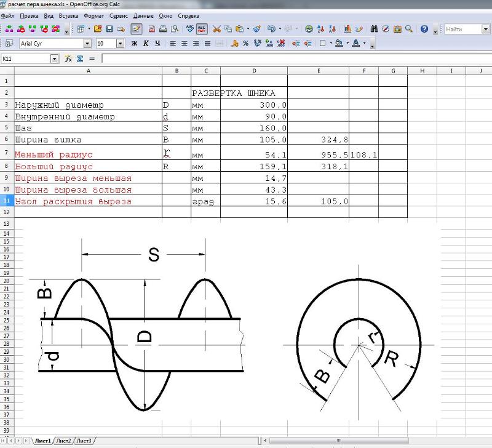Export the sheet directly as PDF
492x448 pixels.
pos(151,29)
